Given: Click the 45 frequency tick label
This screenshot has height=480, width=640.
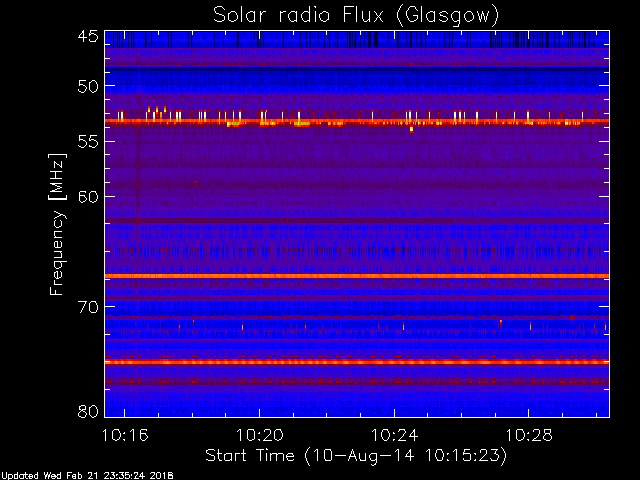Looking at the screenshot, I should coord(88,37).
